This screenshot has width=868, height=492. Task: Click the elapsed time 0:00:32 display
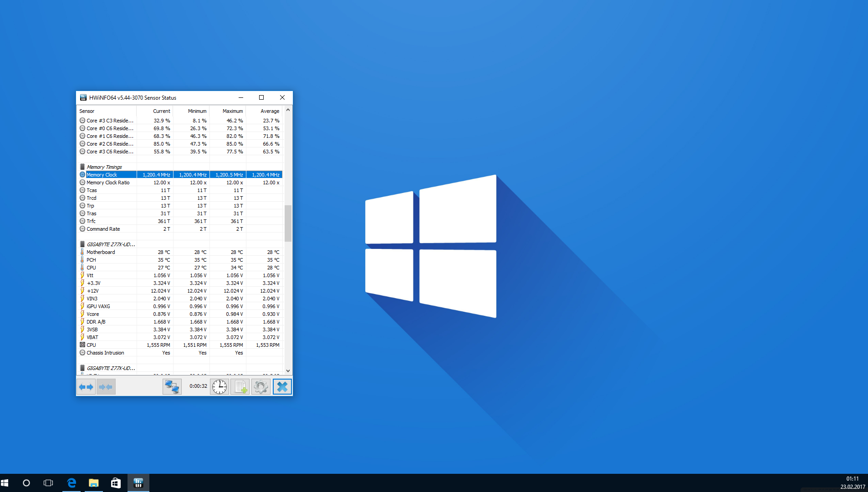(x=198, y=386)
